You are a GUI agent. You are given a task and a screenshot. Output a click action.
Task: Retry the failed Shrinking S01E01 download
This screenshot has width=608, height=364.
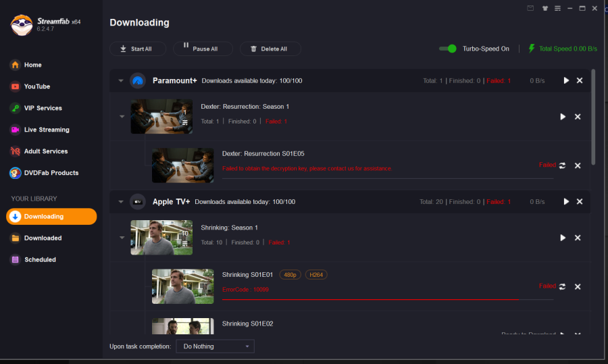(562, 286)
